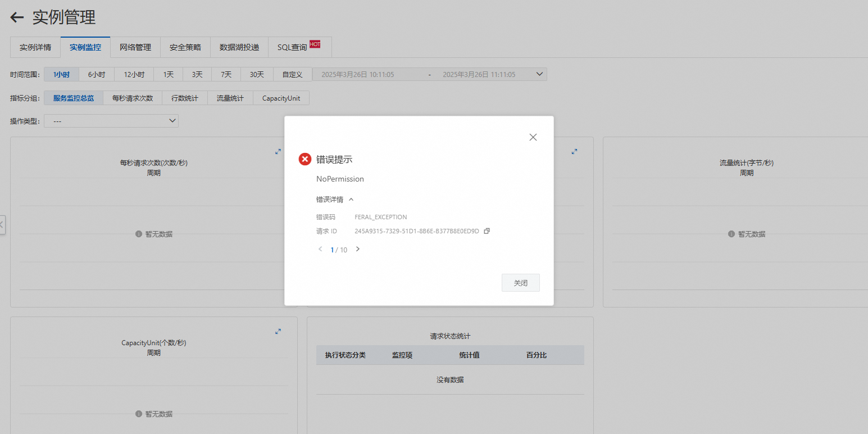Viewport: 868px width, 434px height.
Task: Click the info icon in the CapacityUnit chart
Action: click(x=139, y=414)
